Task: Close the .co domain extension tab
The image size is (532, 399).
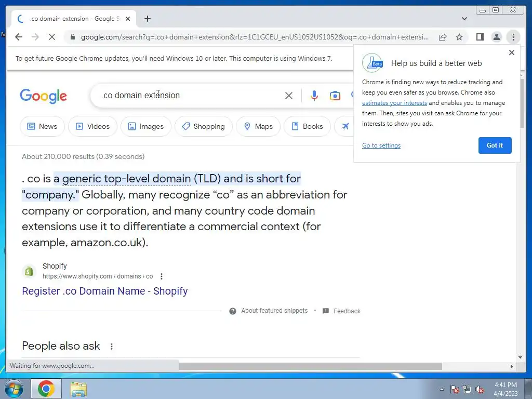Action: (x=128, y=19)
